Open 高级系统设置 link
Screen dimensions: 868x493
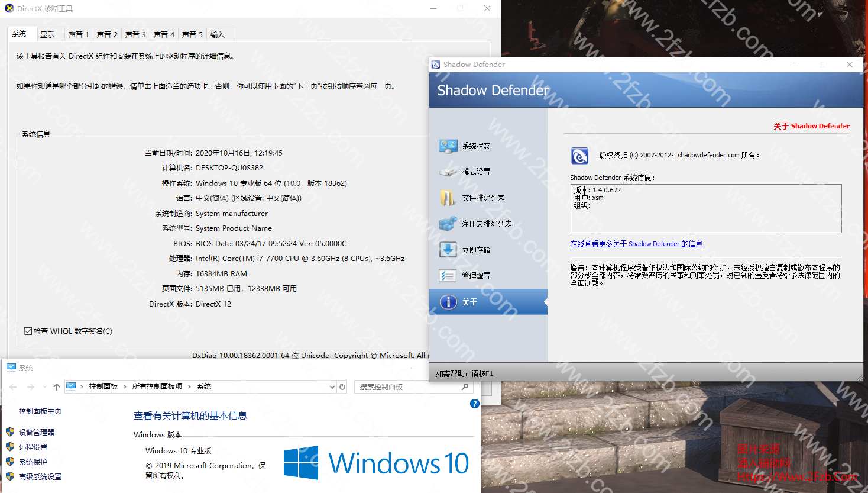[40, 476]
